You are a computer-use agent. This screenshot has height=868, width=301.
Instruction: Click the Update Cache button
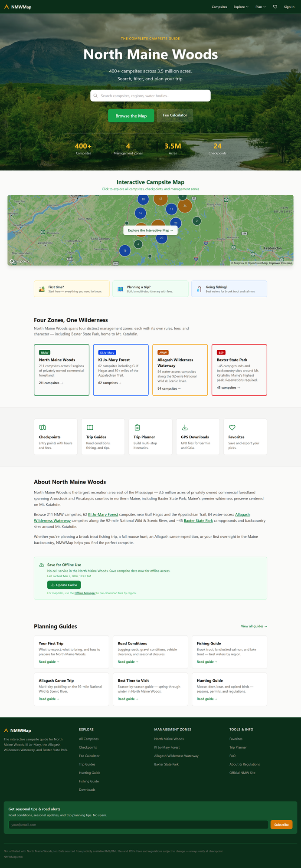click(64, 585)
